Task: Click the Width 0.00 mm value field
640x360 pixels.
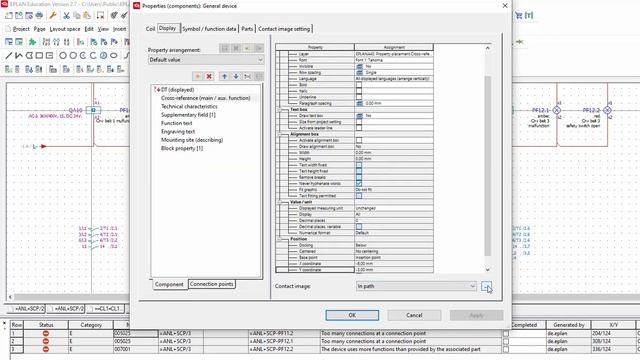Action: click(x=393, y=153)
